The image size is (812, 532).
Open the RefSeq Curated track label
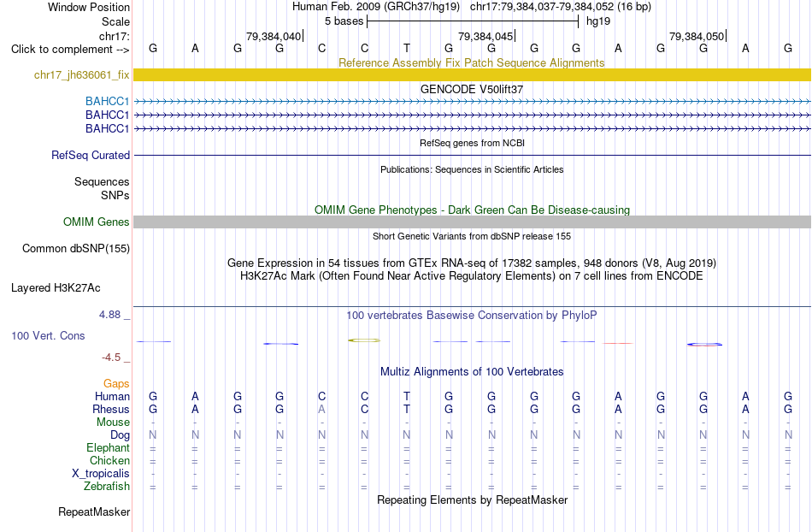click(91, 156)
